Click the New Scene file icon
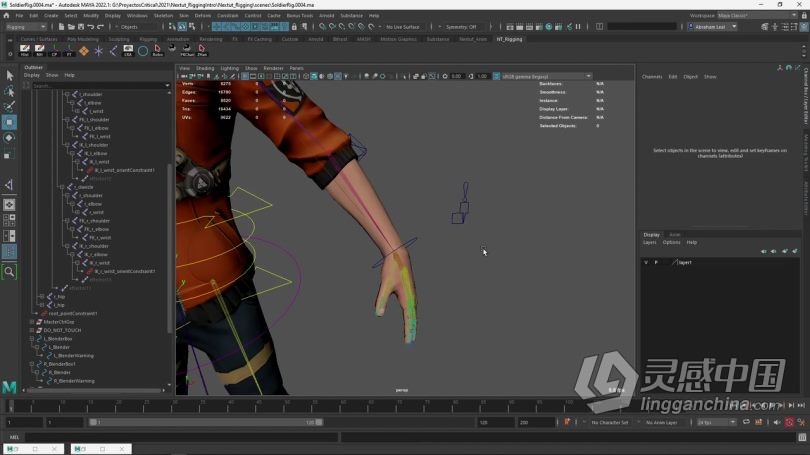Image resolution: width=810 pixels, height=455 pixels. coord(61,27)
